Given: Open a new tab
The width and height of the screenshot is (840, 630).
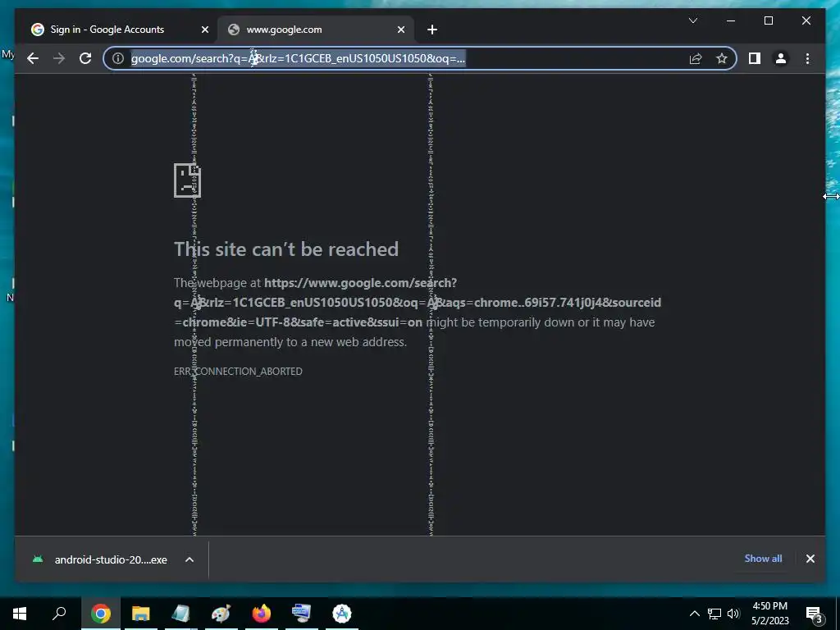Looking at the screenshot, I should pyautogui.click(x=432, y=30).
